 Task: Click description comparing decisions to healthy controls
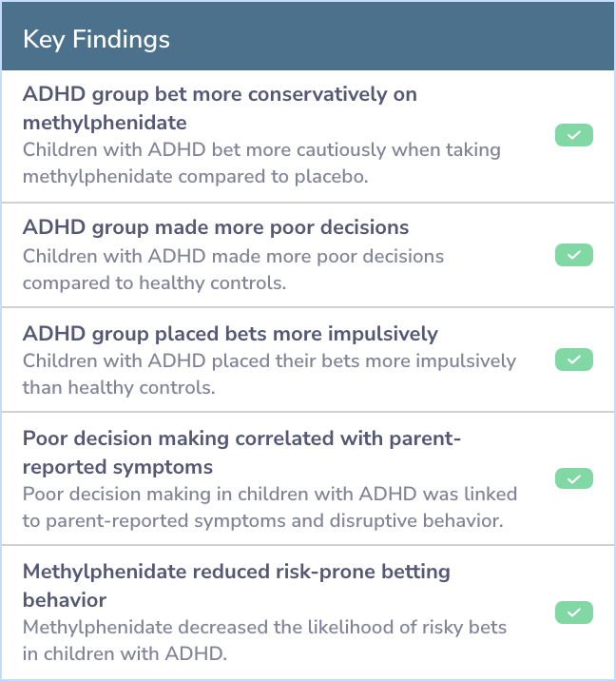click(x=234, y=269)
